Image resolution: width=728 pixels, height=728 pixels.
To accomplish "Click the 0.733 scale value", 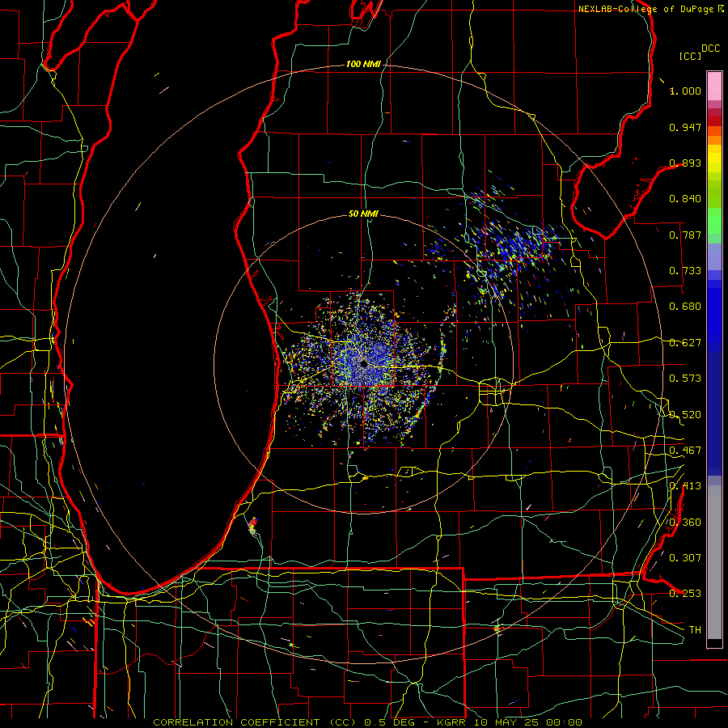I will click(685, 271).
